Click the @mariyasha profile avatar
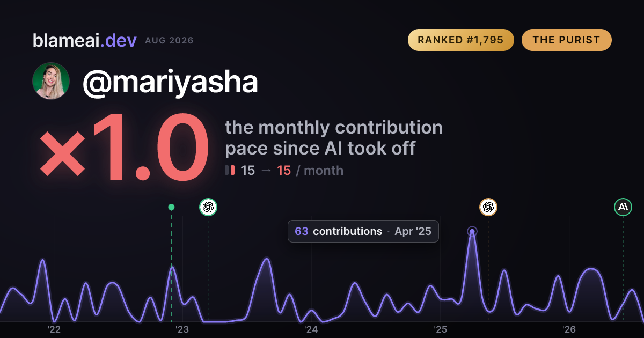The width and height of the screenshot is (644, 338). click(51, 81)
